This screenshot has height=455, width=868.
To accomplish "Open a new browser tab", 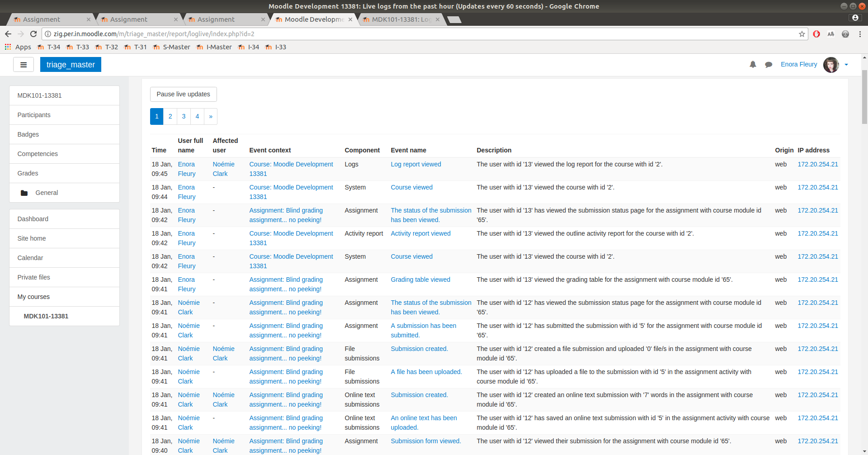I will 454,19.
